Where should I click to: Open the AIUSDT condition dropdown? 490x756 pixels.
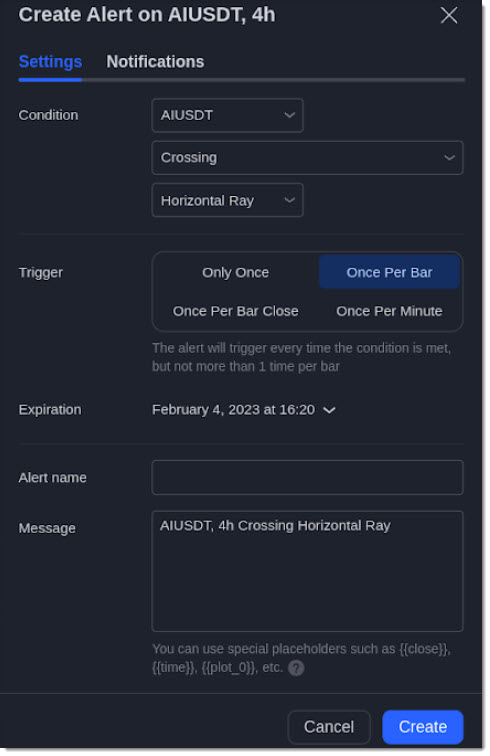tap(227, 115)
